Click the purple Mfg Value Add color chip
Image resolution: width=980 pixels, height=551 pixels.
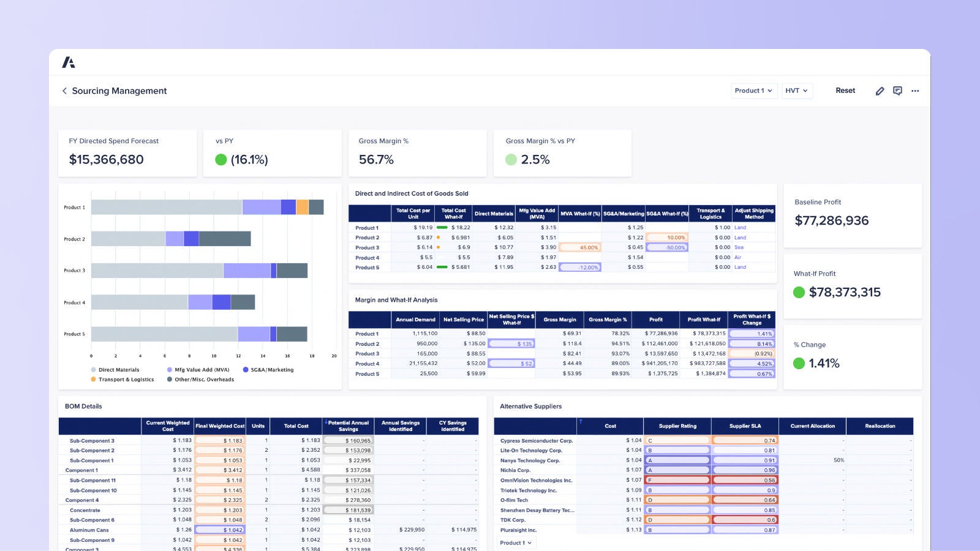point(168,370)
